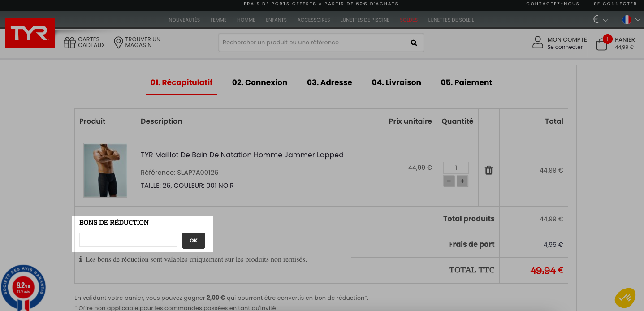Click the TYR logo
Image resolution: width=644 pixels, height=311 pixels.
[x=30, y=33]
